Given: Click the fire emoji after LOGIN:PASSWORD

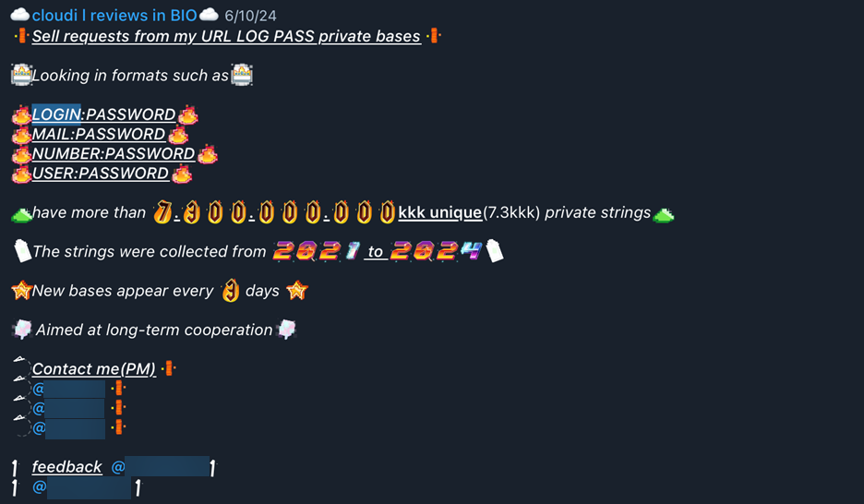Looking at the screenshot, I should (188, 114).
